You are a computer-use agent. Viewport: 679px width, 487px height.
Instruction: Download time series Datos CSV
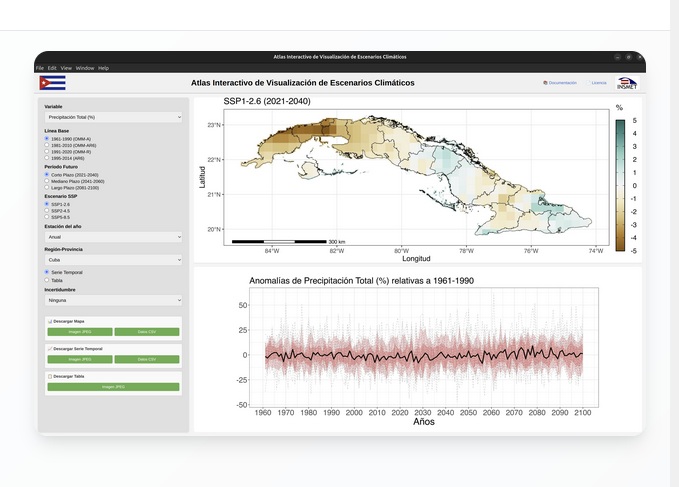click(x=146, y=358)
